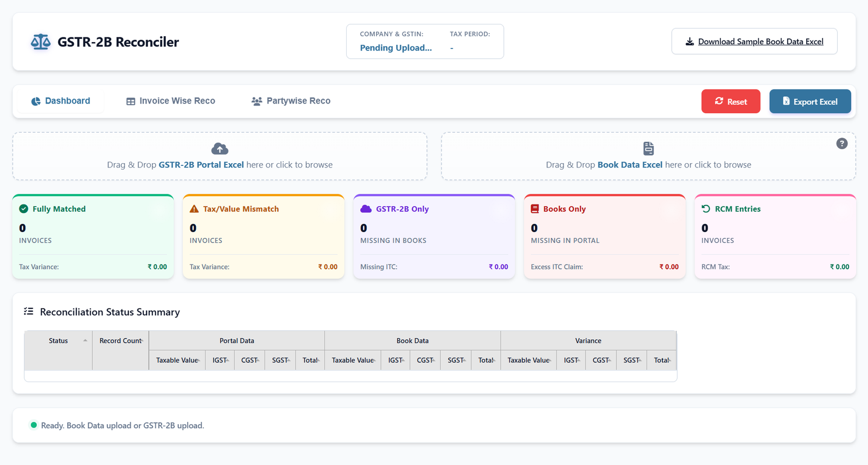This screenshot has width=868, height=465.
Task: Open the Invoice Wise Reco tab
Action: pos(171,101)
